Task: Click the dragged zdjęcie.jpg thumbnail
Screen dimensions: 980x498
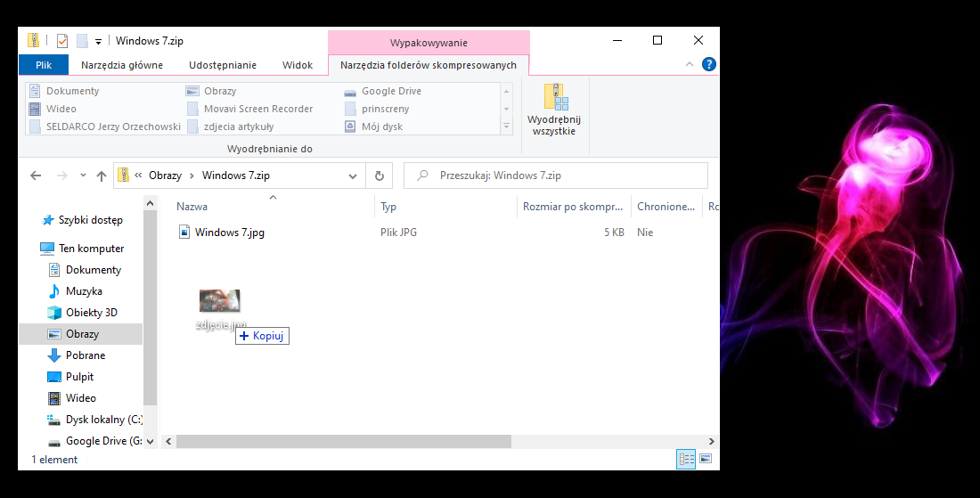Action: click(220, 301)
